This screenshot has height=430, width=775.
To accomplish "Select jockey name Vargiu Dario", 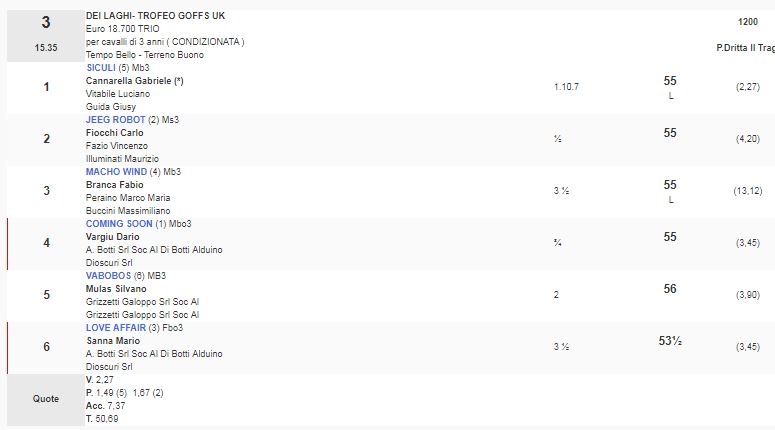I will [115, 237].
